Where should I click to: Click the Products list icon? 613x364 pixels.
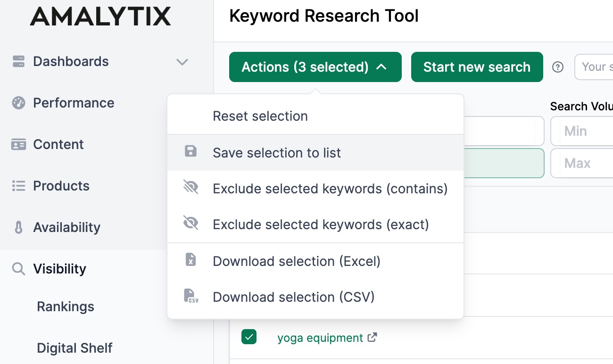pos(18,186)
